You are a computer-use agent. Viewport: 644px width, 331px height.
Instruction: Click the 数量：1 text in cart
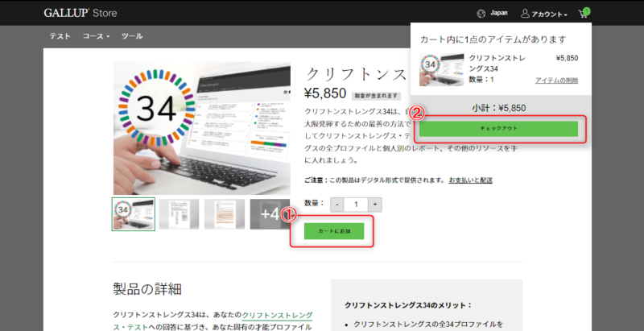[481, 80]
